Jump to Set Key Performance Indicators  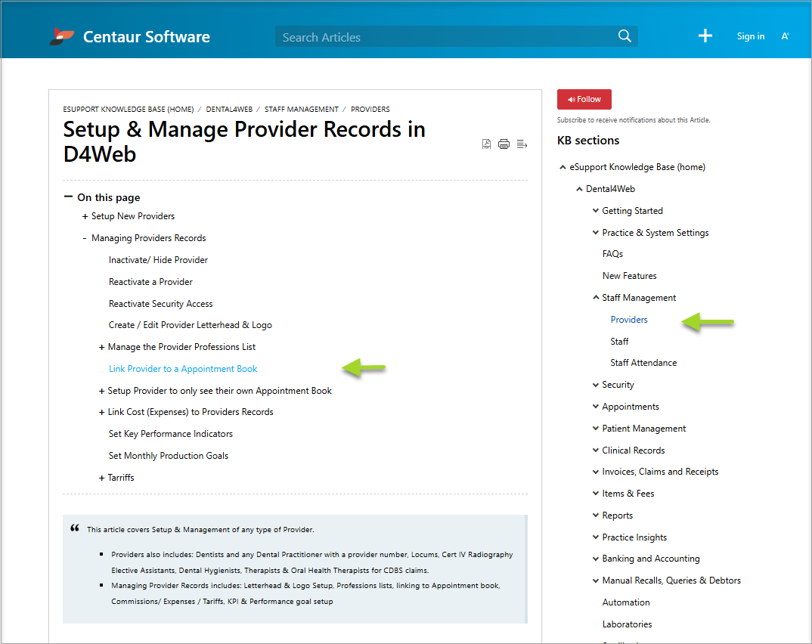pyautogui.click(x=171, y=434)
